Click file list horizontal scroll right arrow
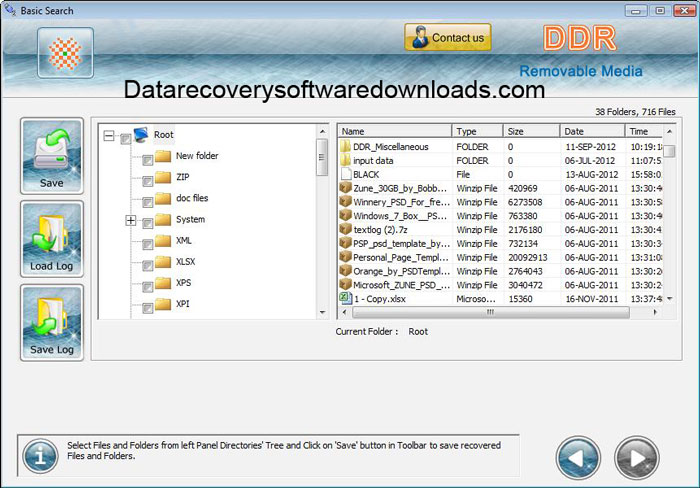Image resolution: width=700 pixels, height=488 pixels. tap(655, 312)
